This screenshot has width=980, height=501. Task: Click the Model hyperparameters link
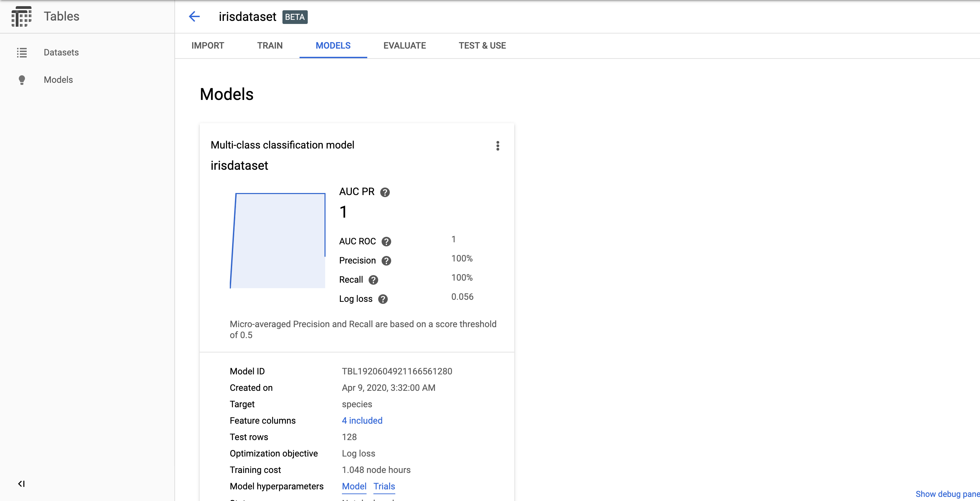pyautogui.click(x=354, y=486)
